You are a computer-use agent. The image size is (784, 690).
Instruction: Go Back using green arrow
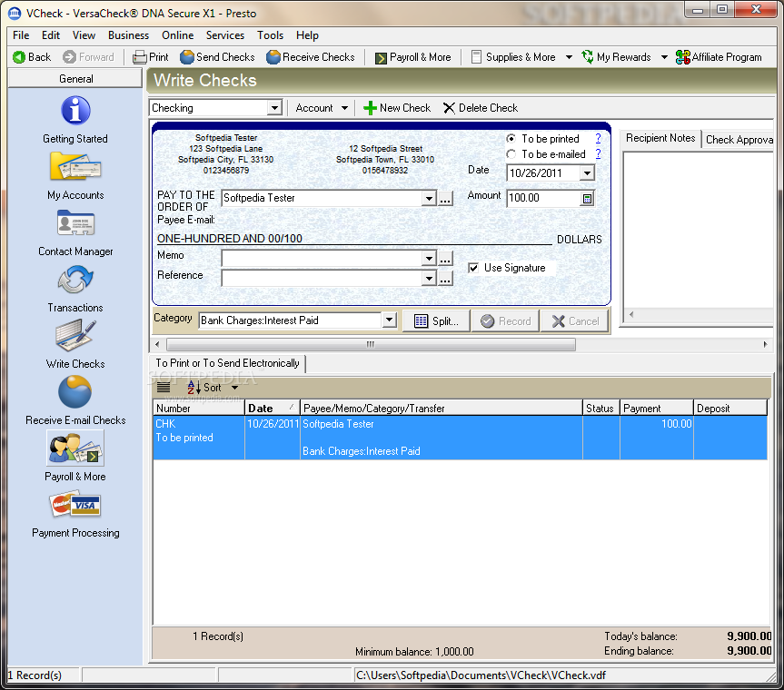click(x=19, y=57)
